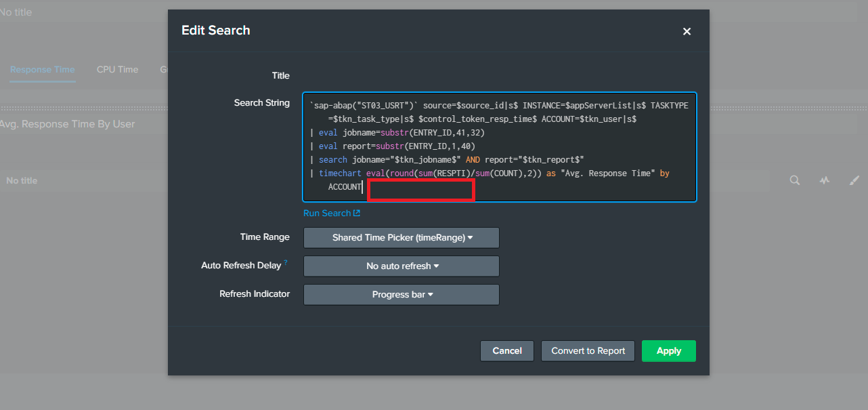Click the magnifier Edit Search panel icon

(x=795, y=180)
